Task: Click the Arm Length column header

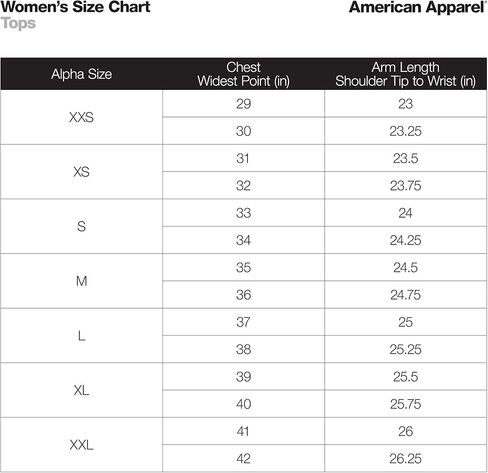Action: pos(405,74)
